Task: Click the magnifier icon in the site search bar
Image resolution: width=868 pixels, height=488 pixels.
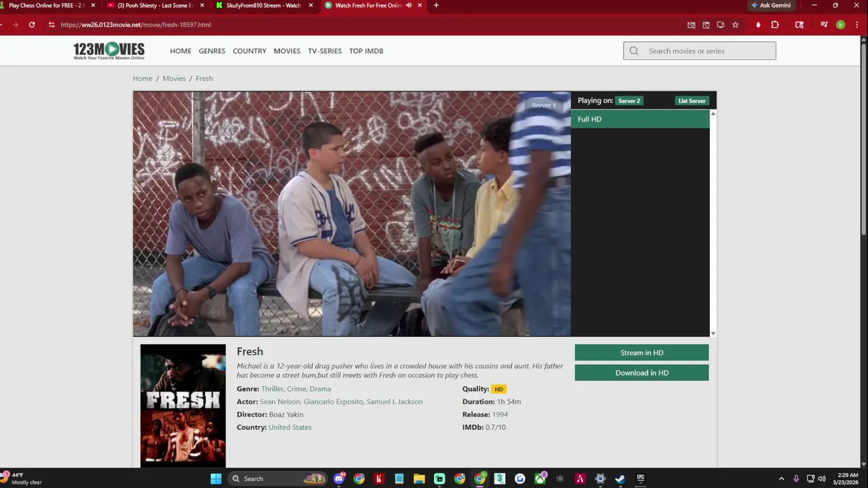Action: [634, 51]
